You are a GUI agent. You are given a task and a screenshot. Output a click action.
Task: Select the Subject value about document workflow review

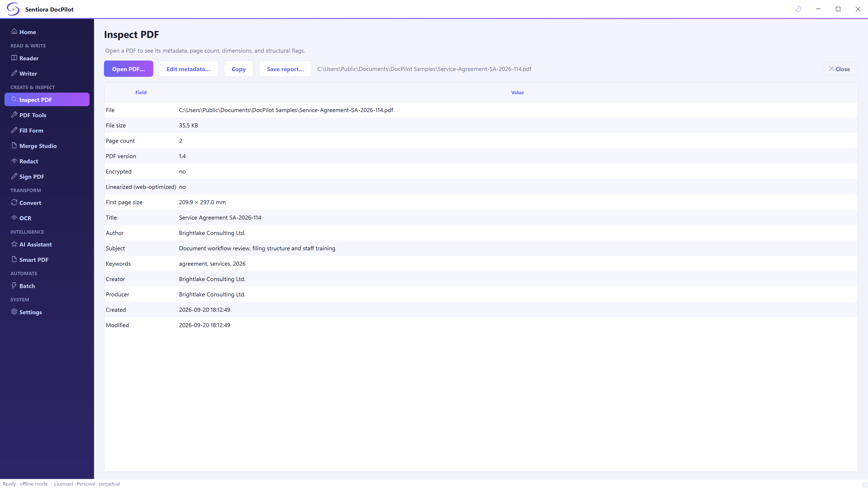click(257, 248)
